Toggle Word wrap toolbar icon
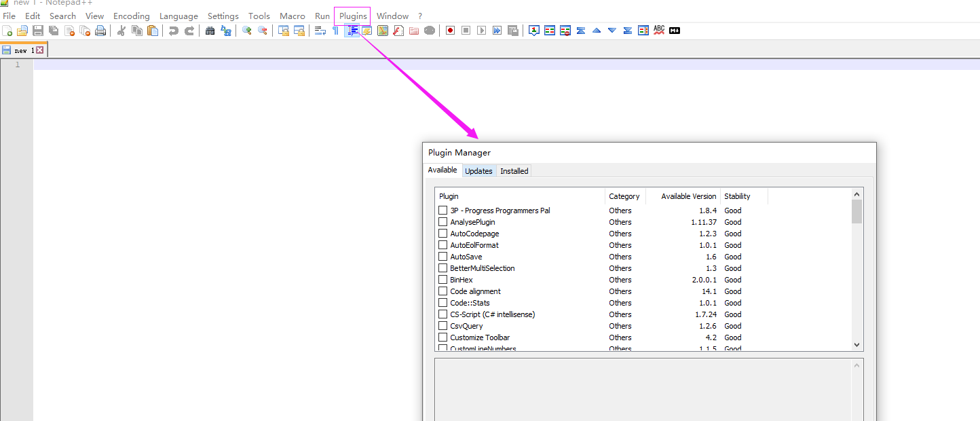The image size is (980, 421). point(320,31)
